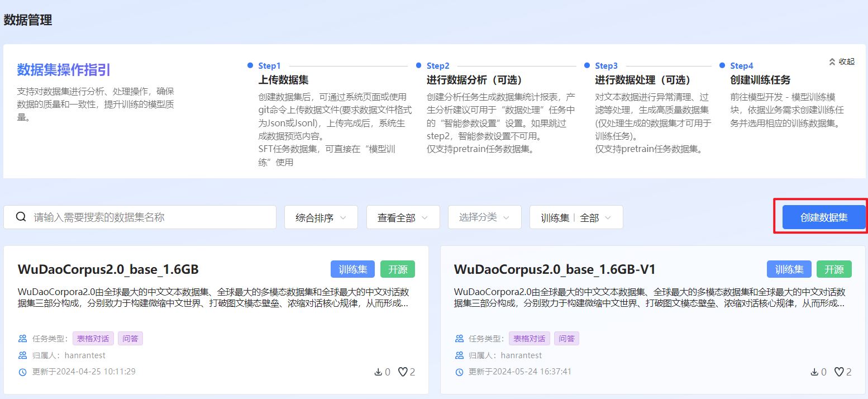Viewport: 868px width, 399px height.
Task: Click 问答 tag on first card
Action: [x=130, y=339]
